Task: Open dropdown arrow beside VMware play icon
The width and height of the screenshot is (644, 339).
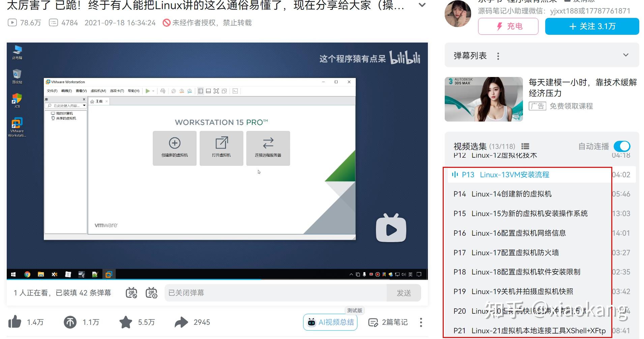Action: pyautogui.click(x=153, y=91)
